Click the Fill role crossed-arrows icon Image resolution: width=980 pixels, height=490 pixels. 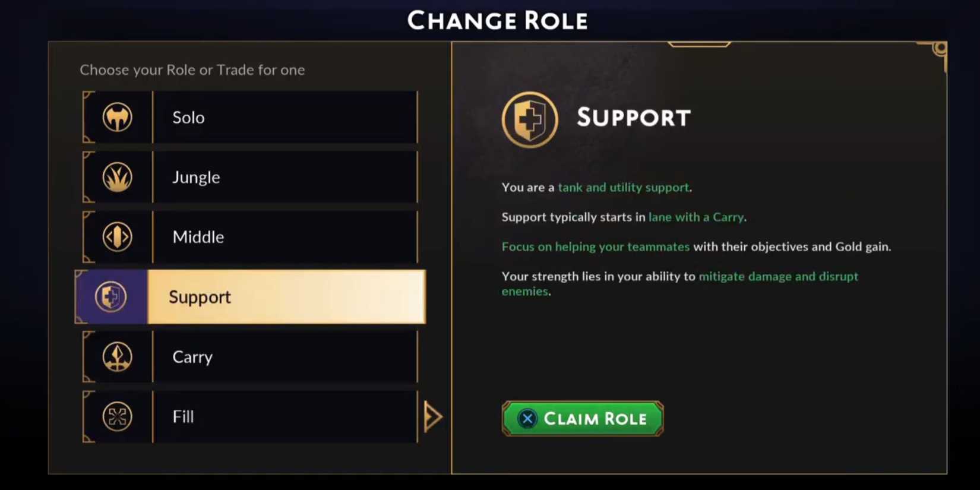[117, 416]
